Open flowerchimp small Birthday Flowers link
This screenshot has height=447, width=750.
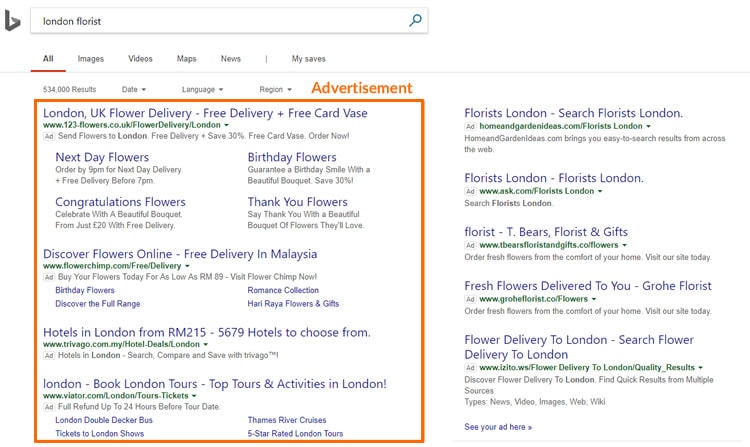point(85,290)
